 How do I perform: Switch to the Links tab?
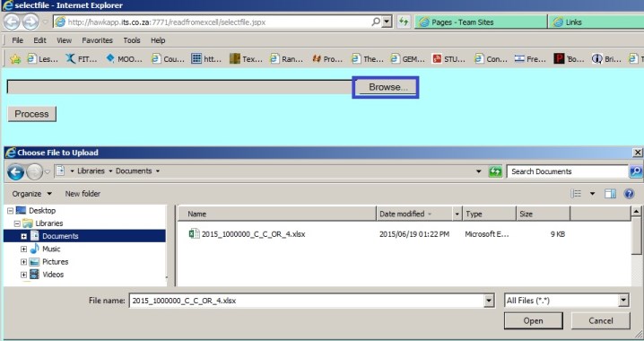pyautogui.click(x=596, y=22)
